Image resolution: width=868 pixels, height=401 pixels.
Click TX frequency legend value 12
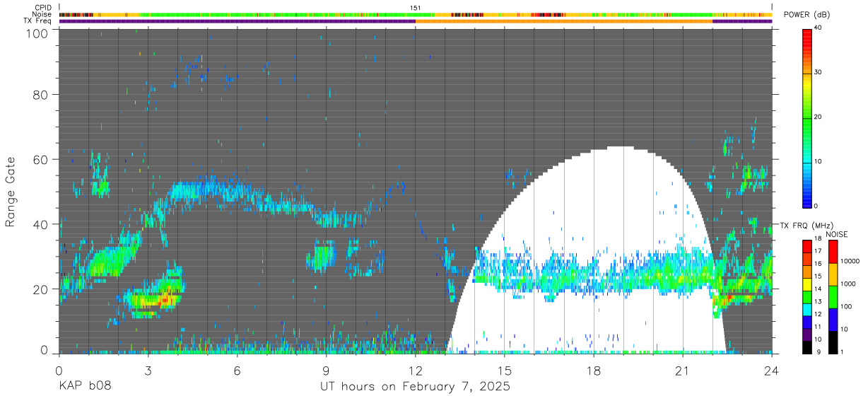[x=818, y=314]
